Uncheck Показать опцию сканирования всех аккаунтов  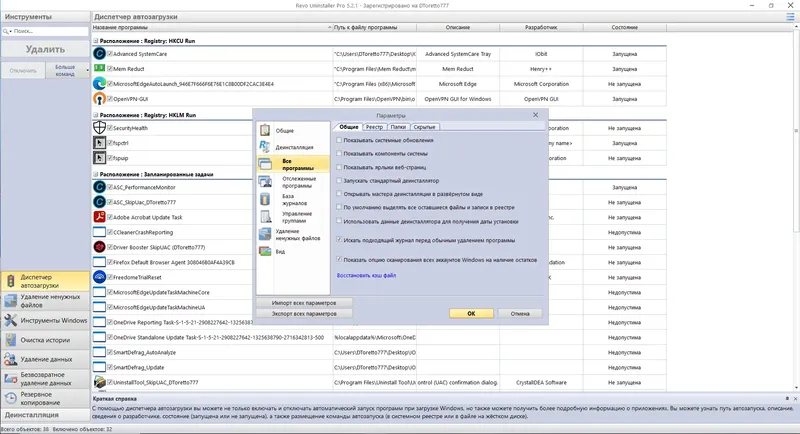coord(339,259)
